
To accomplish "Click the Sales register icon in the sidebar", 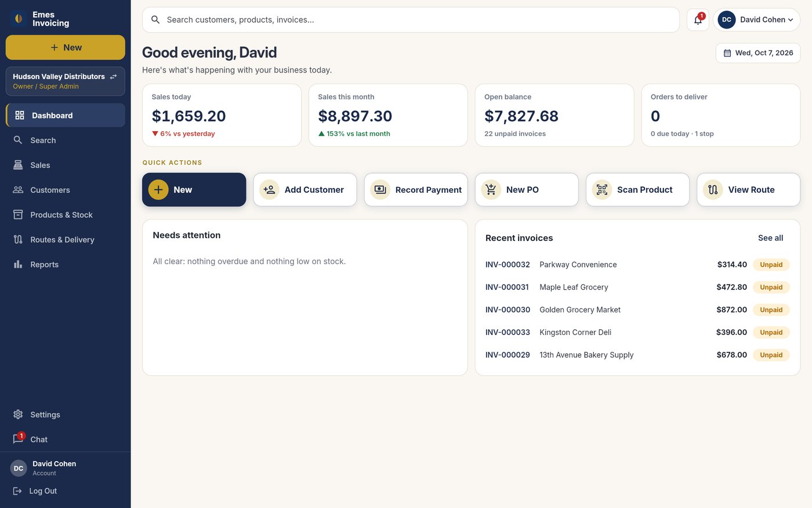I will click(18, 165).
